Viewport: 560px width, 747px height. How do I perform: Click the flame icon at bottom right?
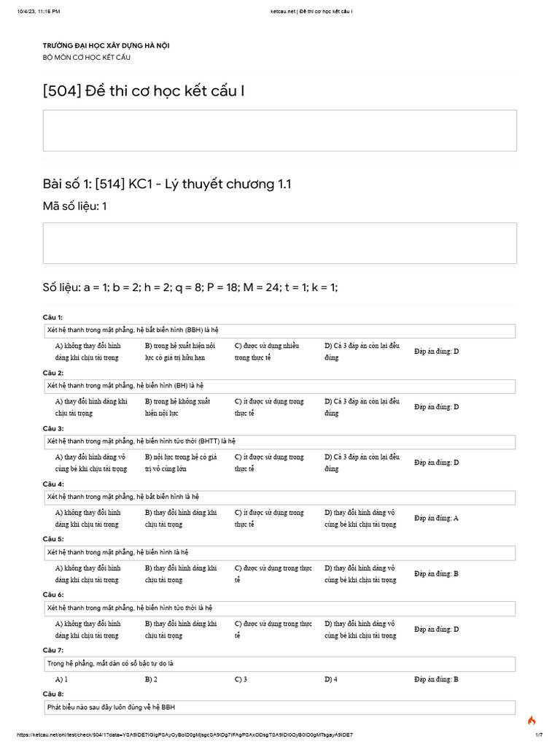pyautogui.click(x=532, y=721)
